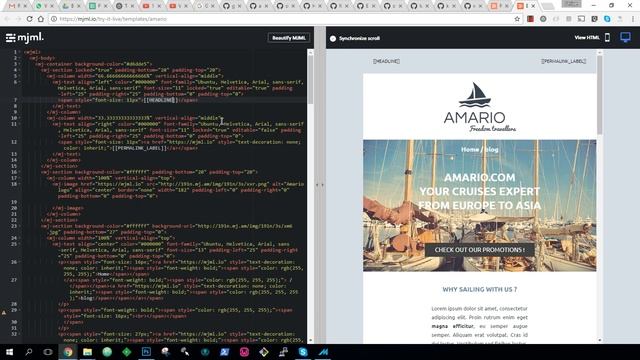Open File Explorer from the taskbar
Screen dimensions: 640x360
pos(87,352)
